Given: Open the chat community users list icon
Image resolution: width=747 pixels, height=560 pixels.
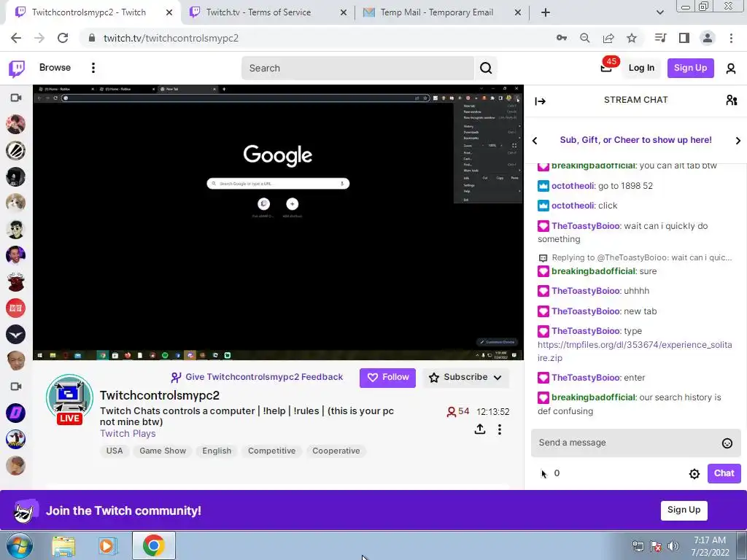Looking at the screenshot, I should pyautogui.click(x=731, y=100).
